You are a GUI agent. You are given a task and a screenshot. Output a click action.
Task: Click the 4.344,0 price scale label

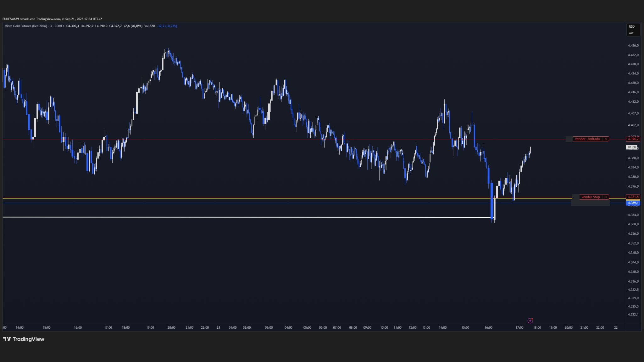point(633,262)
